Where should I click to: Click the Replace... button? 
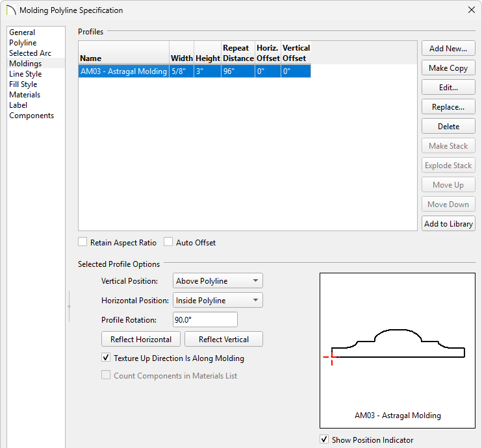click(448, 107)
